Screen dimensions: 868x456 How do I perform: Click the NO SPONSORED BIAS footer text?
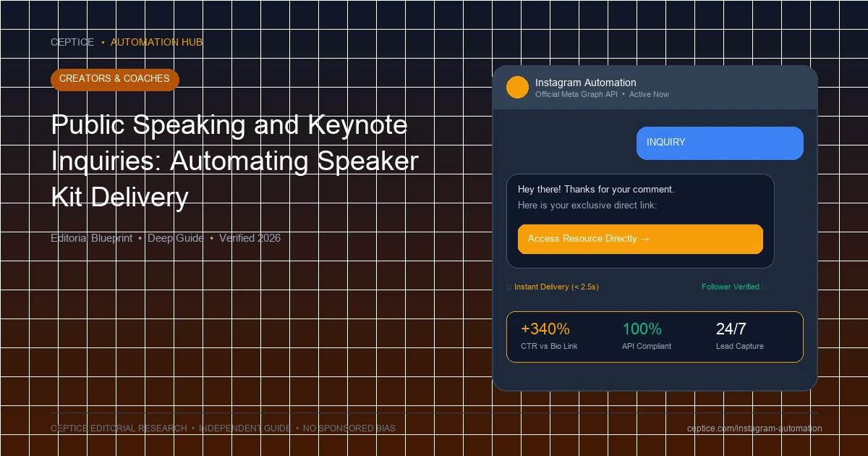pos(349,428)
